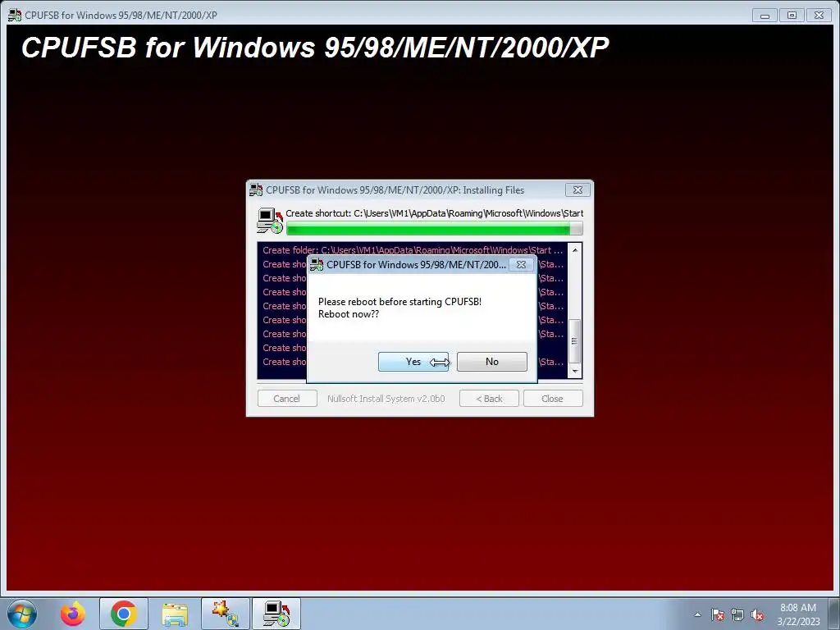Launch Firefox from the taskbar
Image resolution: width=840 pixels, height=630 pixels.
[73, 614]
